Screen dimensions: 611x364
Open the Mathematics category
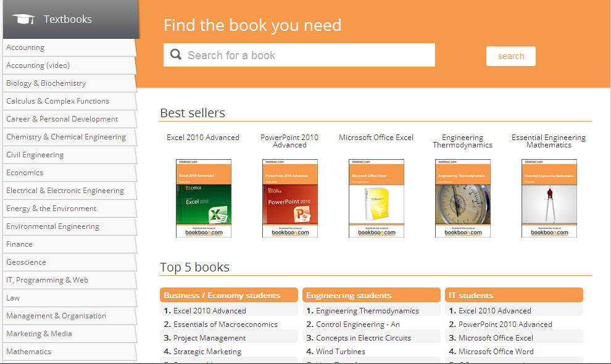click(69, 352)
